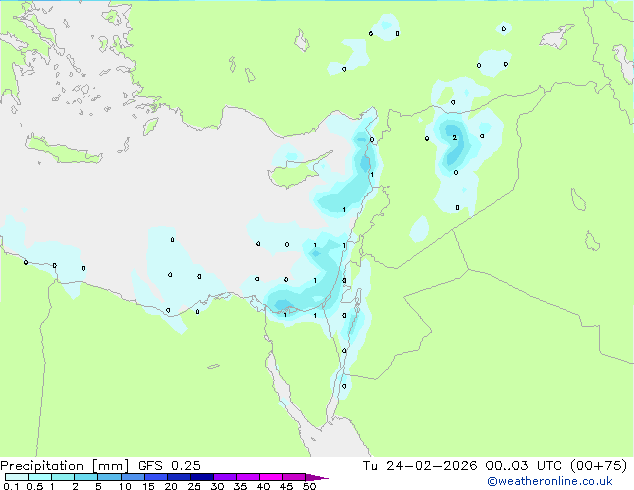Select the 2–5 mm legend color swatch
634x490 pixels.
coord(86,477)
